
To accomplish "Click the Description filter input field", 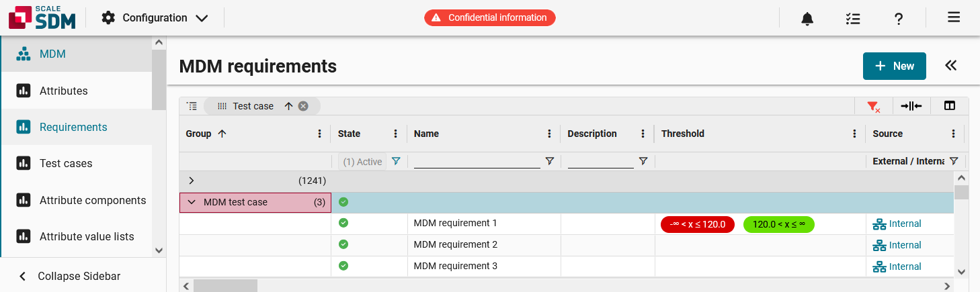I will pos(601,161).
